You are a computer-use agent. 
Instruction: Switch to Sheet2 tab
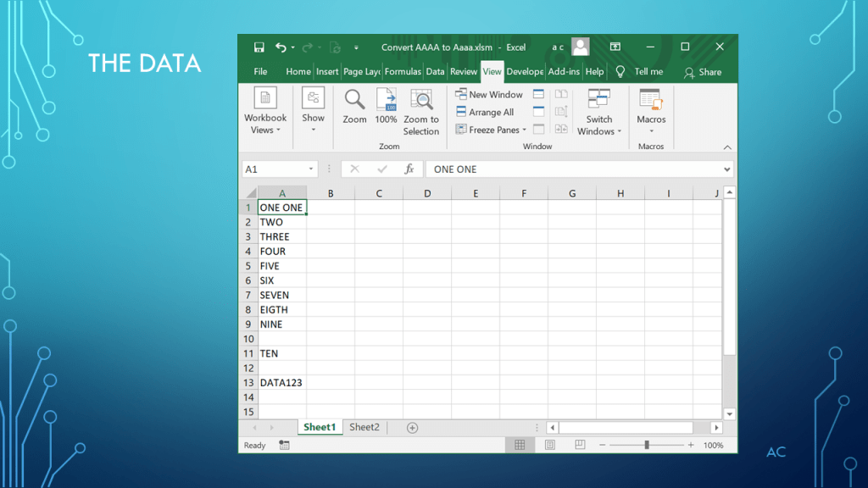(x=364, y=427)
